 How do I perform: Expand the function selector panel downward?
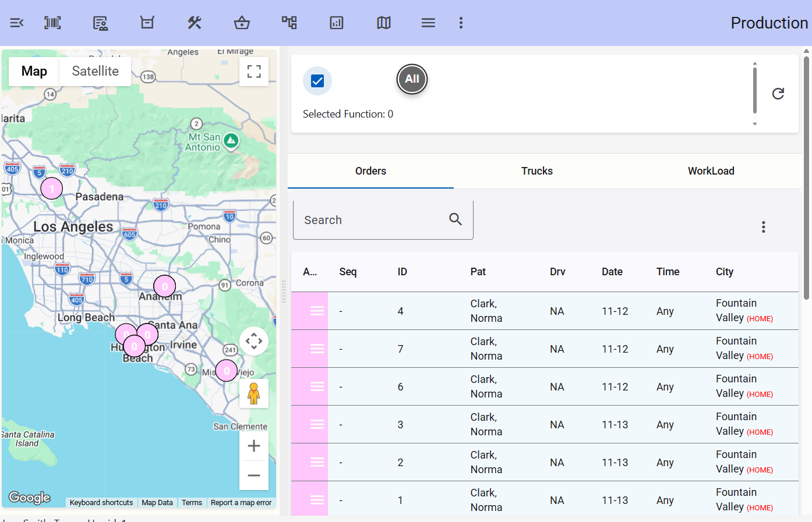[755, 124]
